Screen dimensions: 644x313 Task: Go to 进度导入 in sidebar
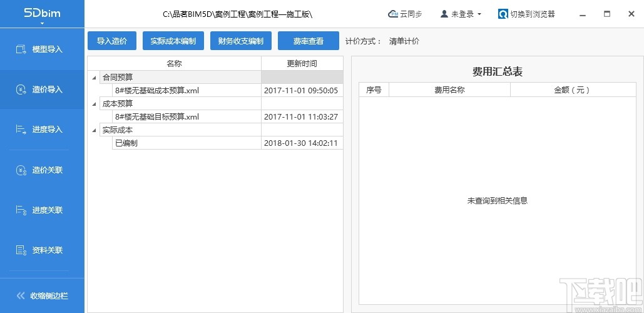[x=42, y=130]
